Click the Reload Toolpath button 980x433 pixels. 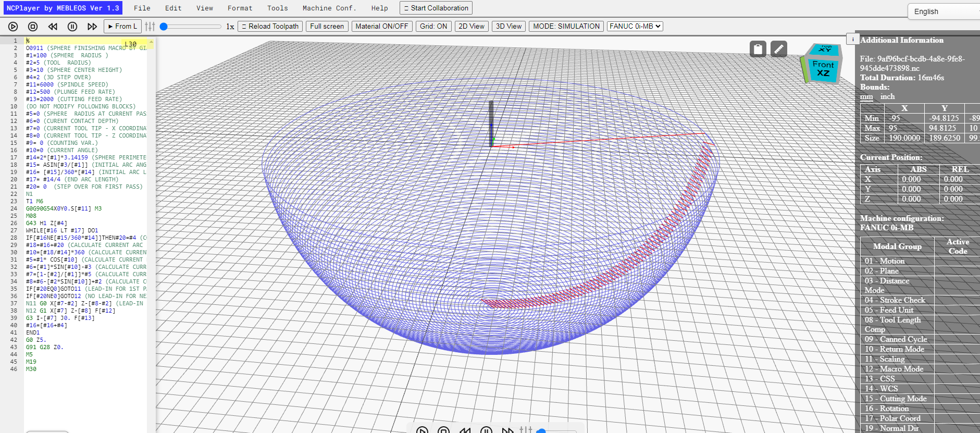[270, 26]
